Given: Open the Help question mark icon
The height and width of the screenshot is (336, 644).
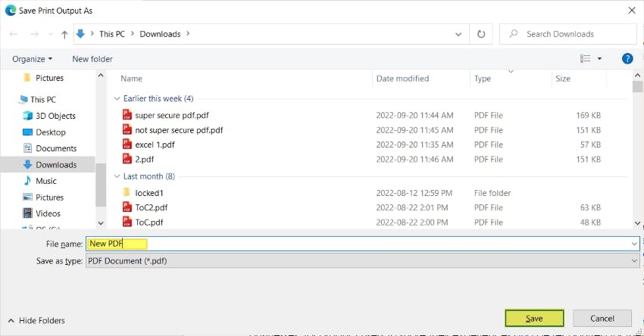Looking at the screenshot, I should tap(627, 58).
